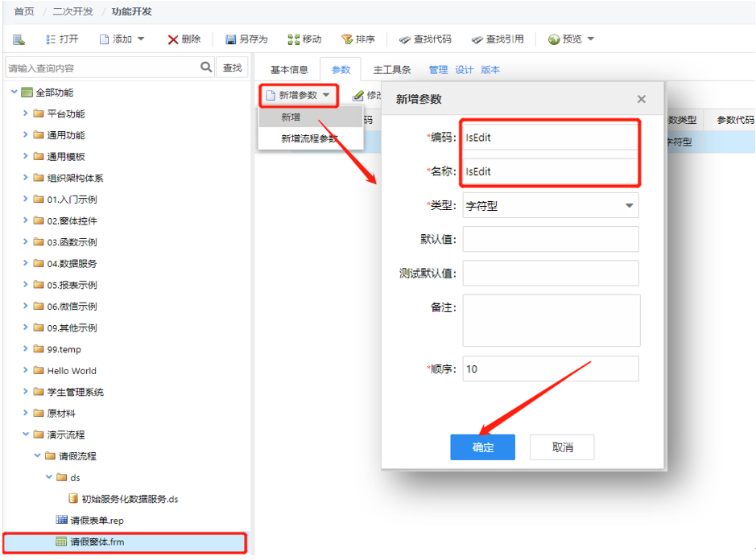Click the 查找引用 toolbar icon

click(x=477, y=39)
